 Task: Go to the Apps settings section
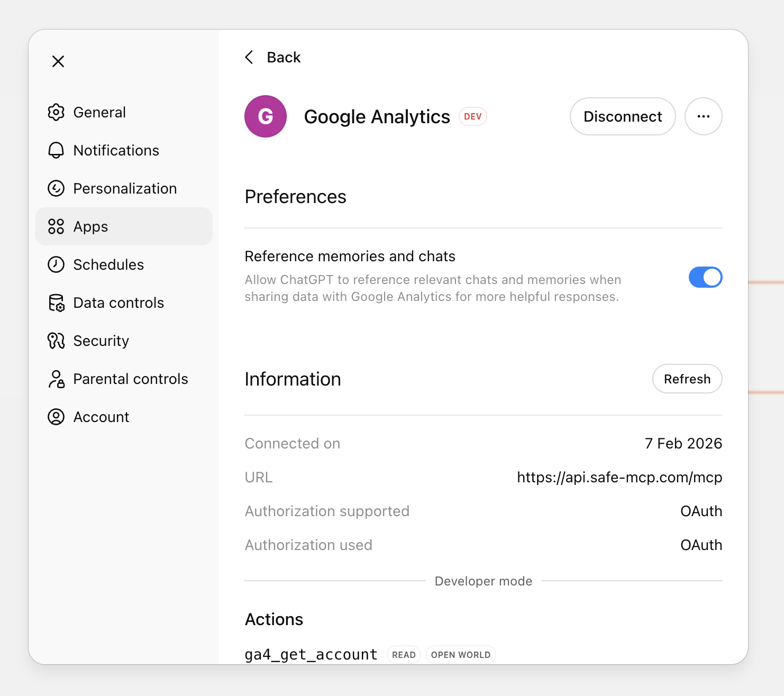(x=90, y=226)
